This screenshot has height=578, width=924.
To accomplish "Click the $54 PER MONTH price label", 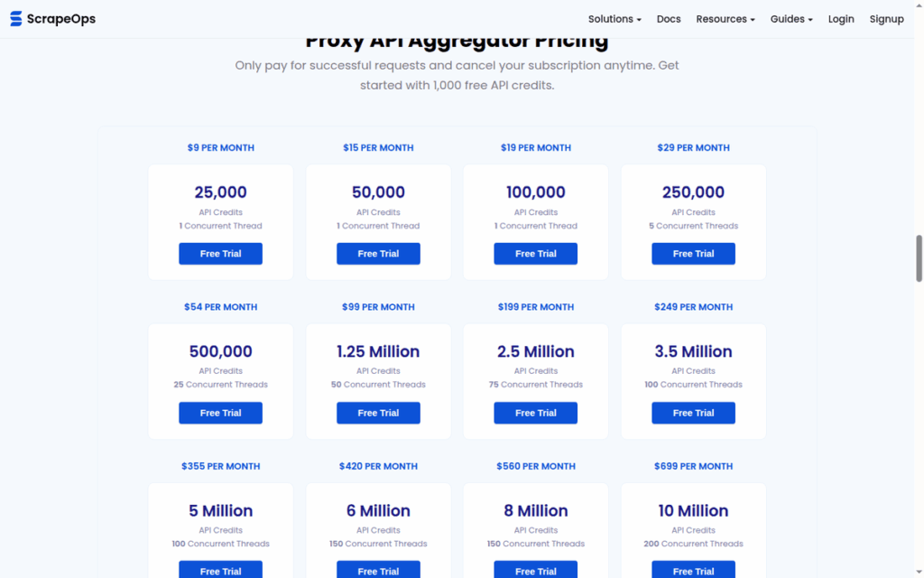I will point(220,307).
